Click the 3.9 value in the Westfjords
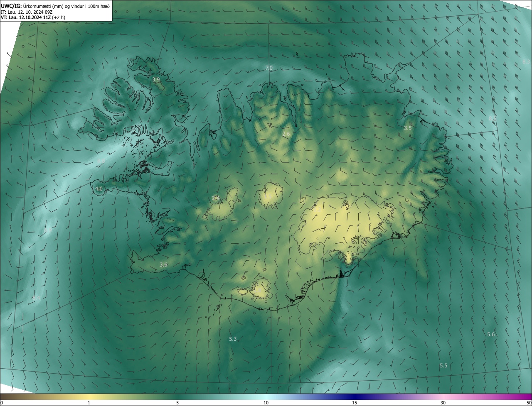This screenshot has height=406, width=532. click(x=156, y=79)
